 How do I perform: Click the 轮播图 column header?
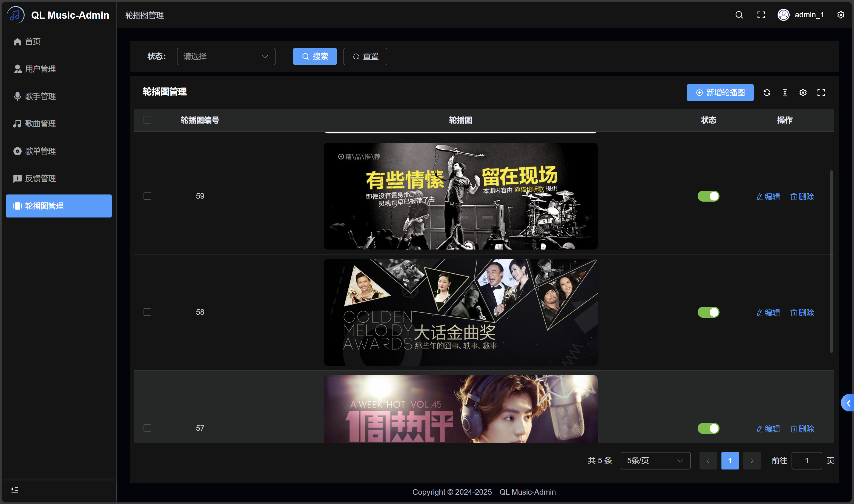pos(460,120)
